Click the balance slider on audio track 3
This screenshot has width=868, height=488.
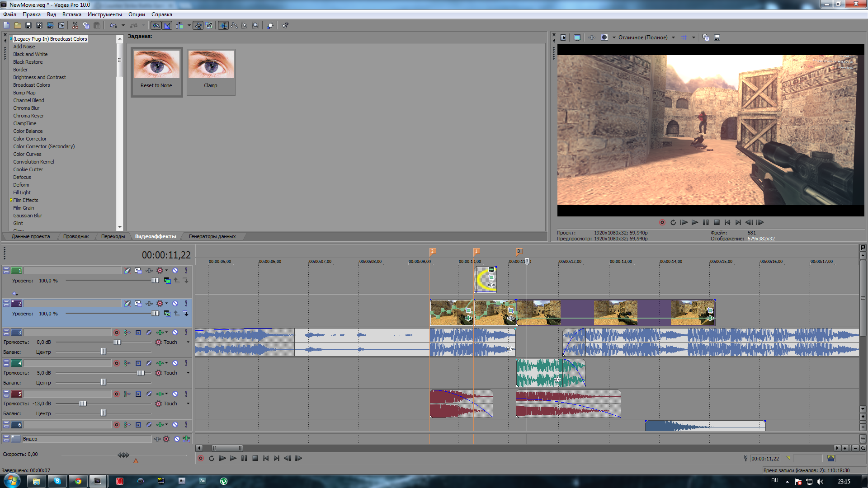[103, 352]
